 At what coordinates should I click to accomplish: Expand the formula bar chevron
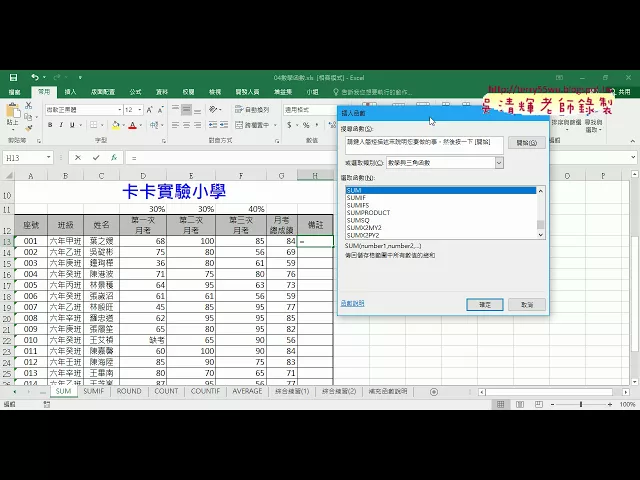click(633, 157)
